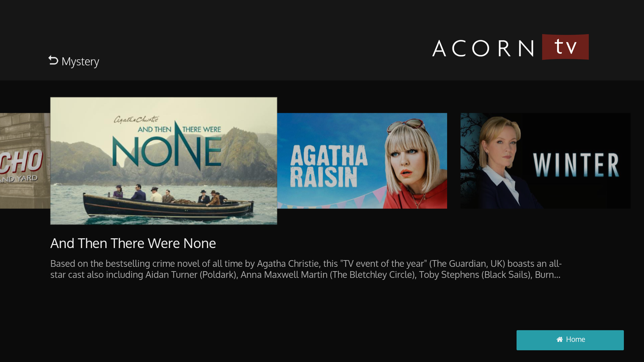This screenshot has height=362, width=644.
Task: Click the ellipsis ending the description
Action: 557,275
